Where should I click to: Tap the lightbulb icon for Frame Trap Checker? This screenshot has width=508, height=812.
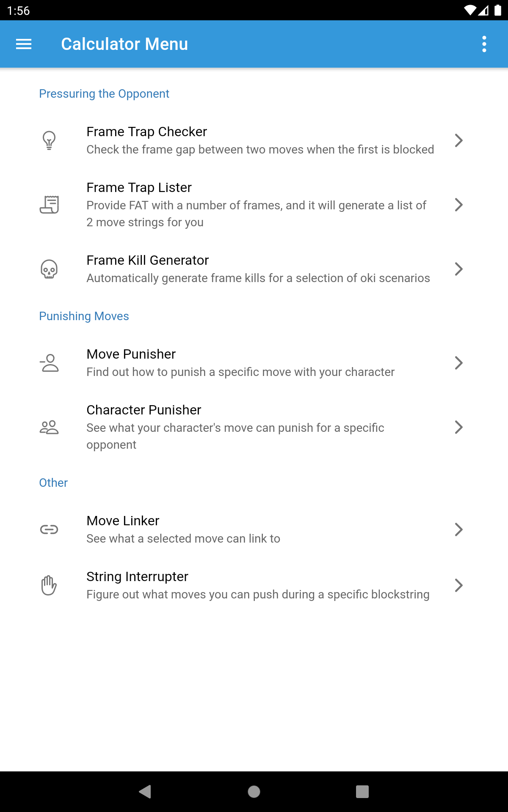coord(49,140)
